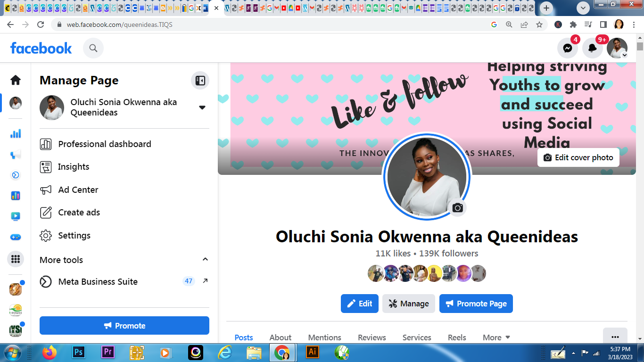Image resolution: width=644 pixels, height=362 pixels.
Task: Open the Watch video sidebar icon
Action: 16,216
